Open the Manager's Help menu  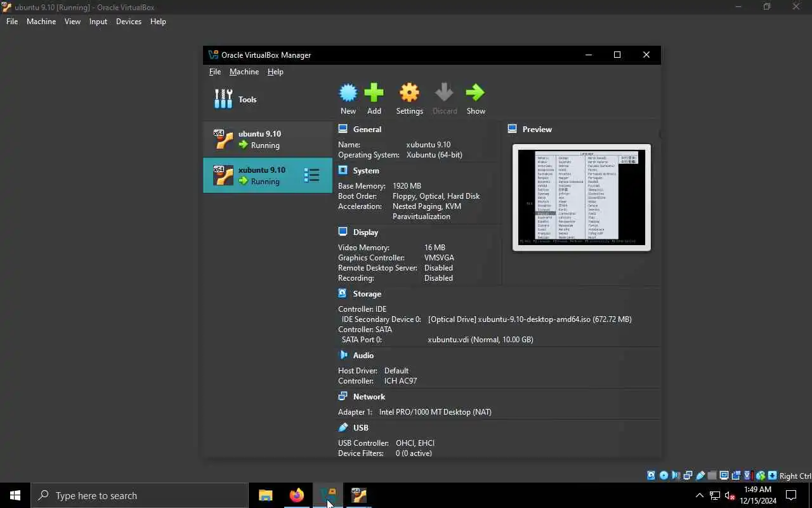point(275,72)
